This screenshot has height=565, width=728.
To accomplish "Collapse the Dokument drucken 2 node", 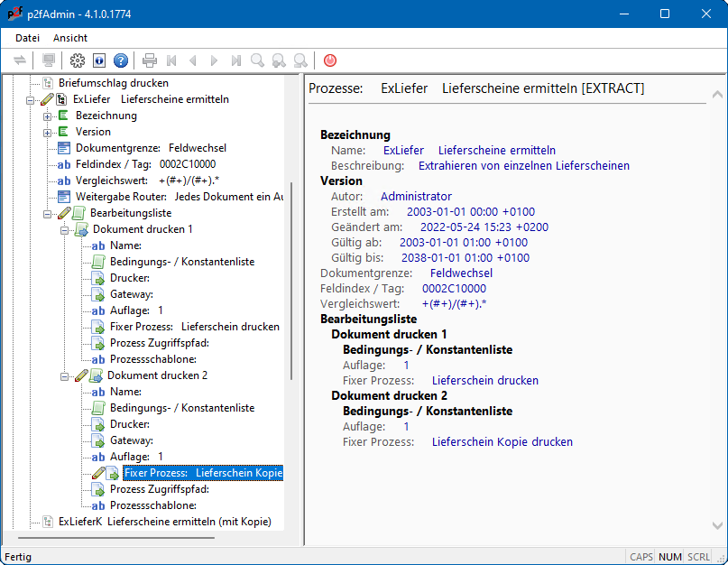I will [x=65, y=376].
